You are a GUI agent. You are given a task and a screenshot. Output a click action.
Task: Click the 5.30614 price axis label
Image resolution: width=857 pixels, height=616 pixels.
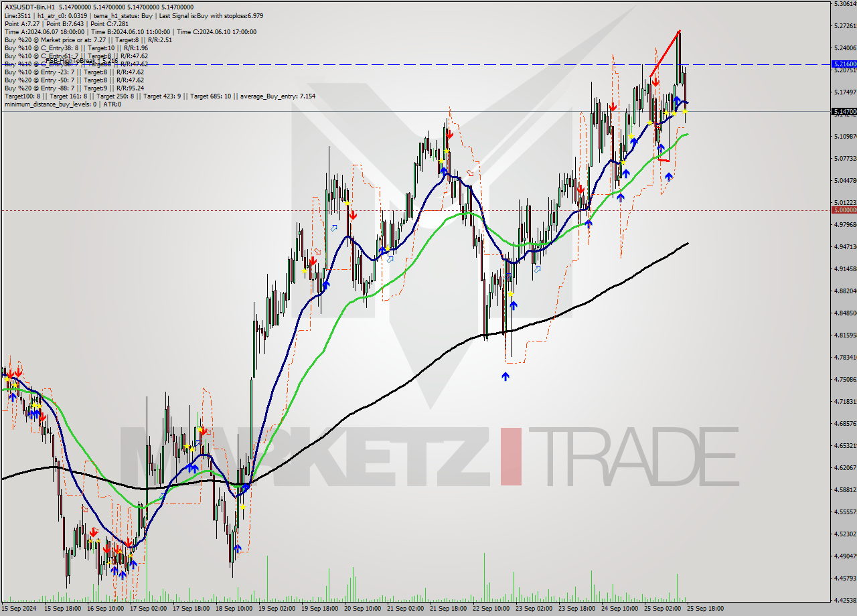(845, 3)
